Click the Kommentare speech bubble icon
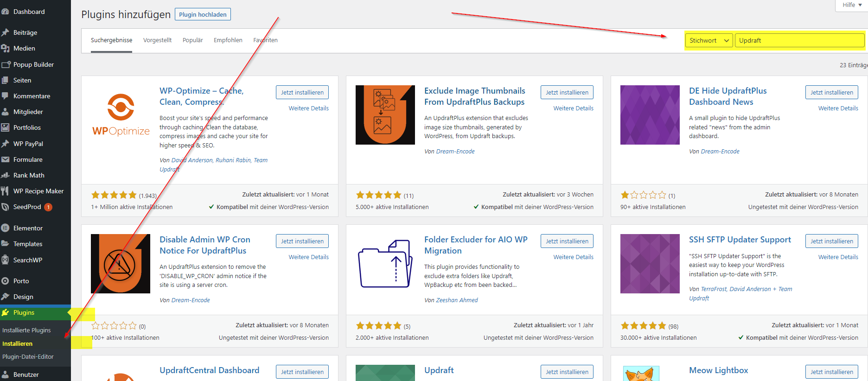The width and height of the screenshot is (868, 381). (6, 96)
